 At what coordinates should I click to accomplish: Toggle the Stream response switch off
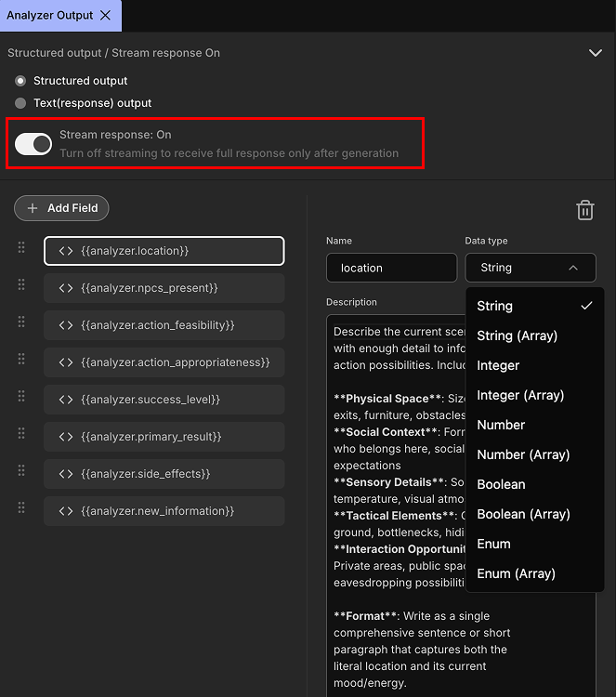(33, 144)
